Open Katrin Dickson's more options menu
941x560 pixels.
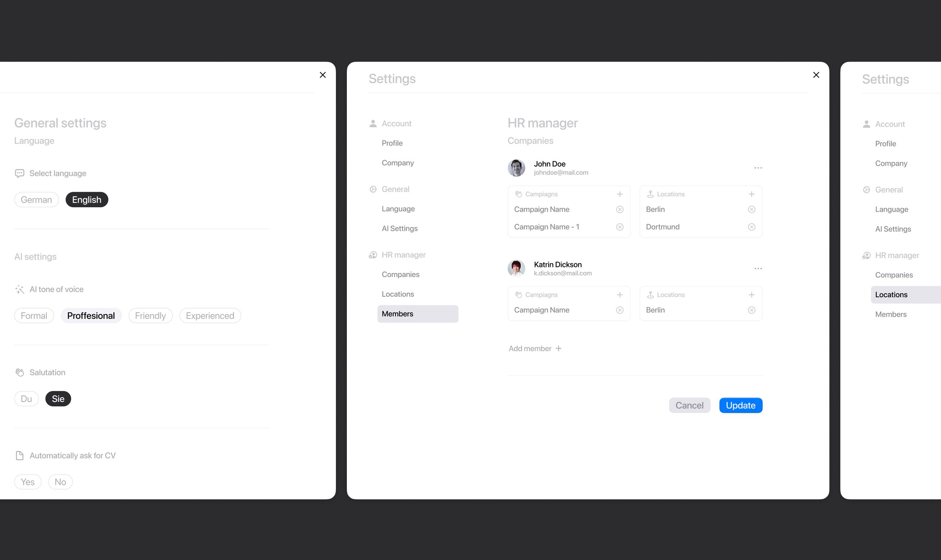758,269
